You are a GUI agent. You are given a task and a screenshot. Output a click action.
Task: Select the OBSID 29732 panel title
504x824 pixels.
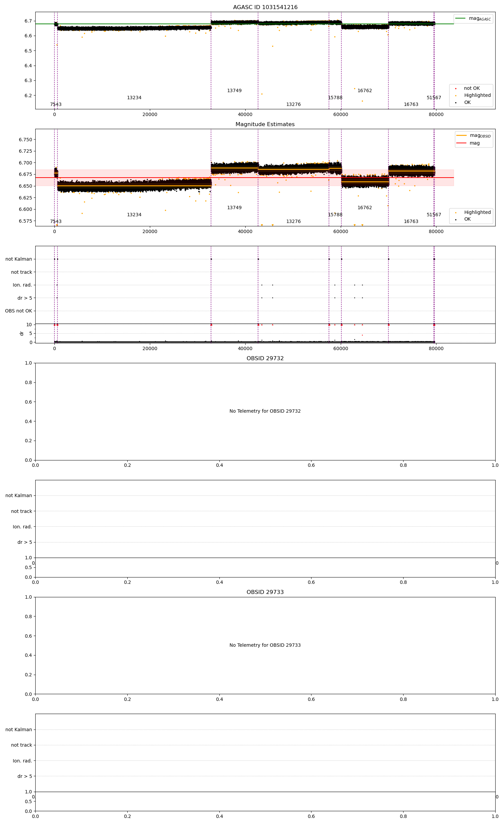pyautogui.click(x=265, y=359)
